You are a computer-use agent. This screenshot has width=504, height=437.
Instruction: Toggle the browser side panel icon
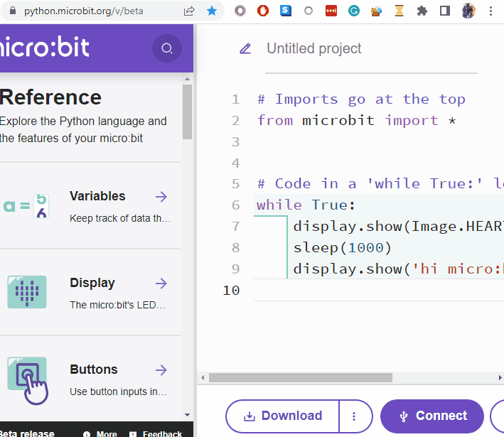coord(445,11)
